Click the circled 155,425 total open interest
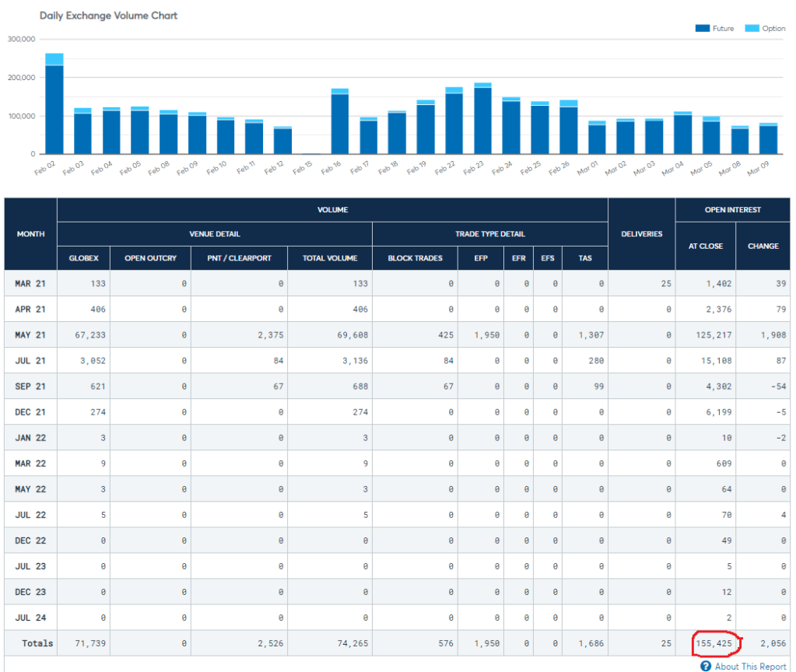The width and height of the screenshot is (796, 672). click(x=714, y=643)
